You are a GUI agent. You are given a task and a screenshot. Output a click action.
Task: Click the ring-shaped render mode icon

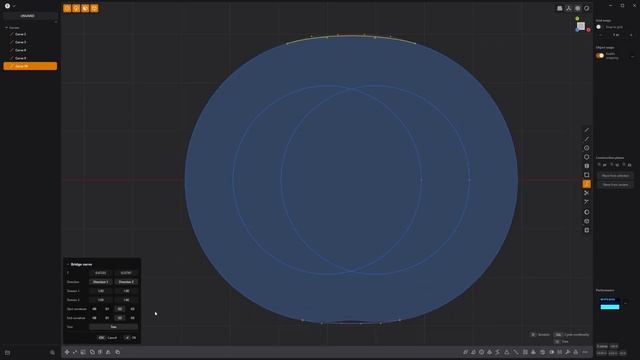(587, 8)
